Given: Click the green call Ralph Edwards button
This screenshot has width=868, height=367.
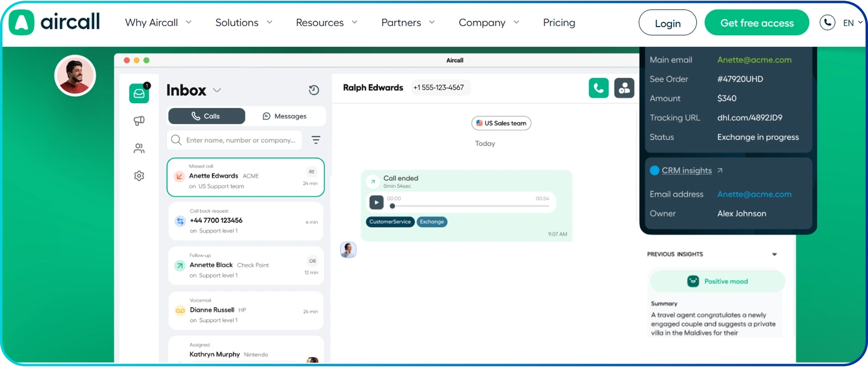Looking at the screenshot, I should 599,88.
